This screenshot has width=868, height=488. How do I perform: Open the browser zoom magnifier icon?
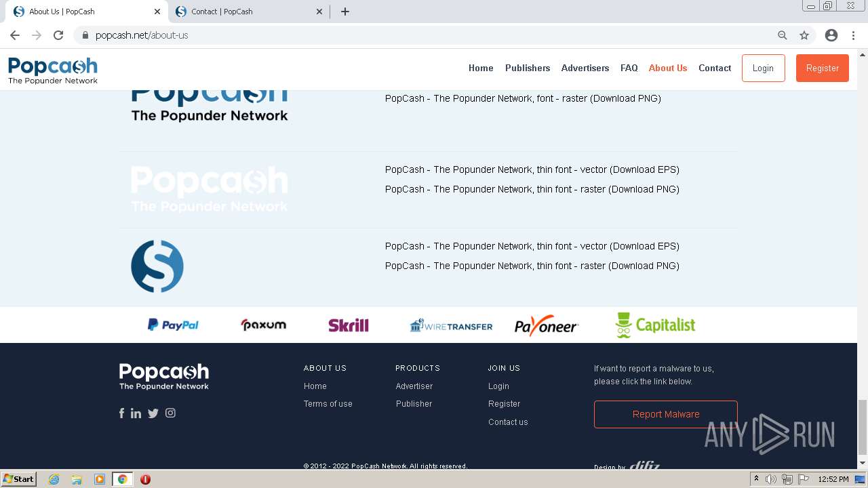pyautogui.click(x=783, y=35)
